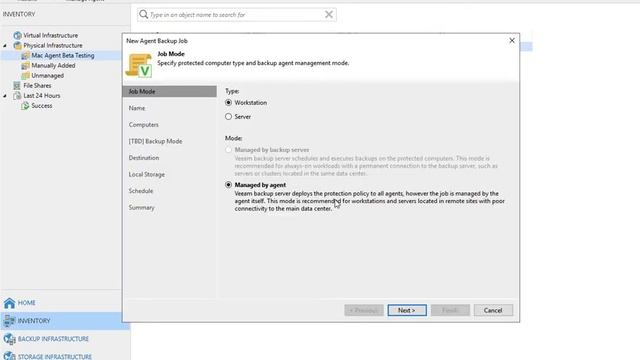This screenshot has width=640, height=360.
Task: Select Virtual Infrastructure tree row
Action: [x=50, y=36]
